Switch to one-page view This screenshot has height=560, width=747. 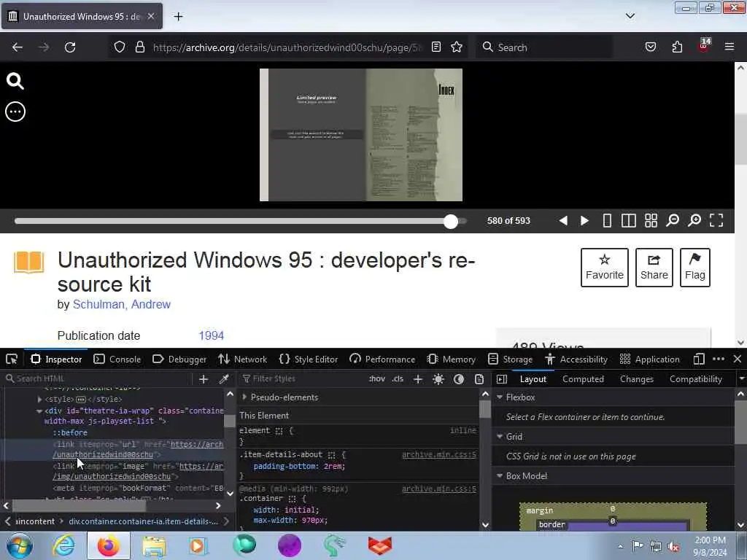click(x=607, y=220)
